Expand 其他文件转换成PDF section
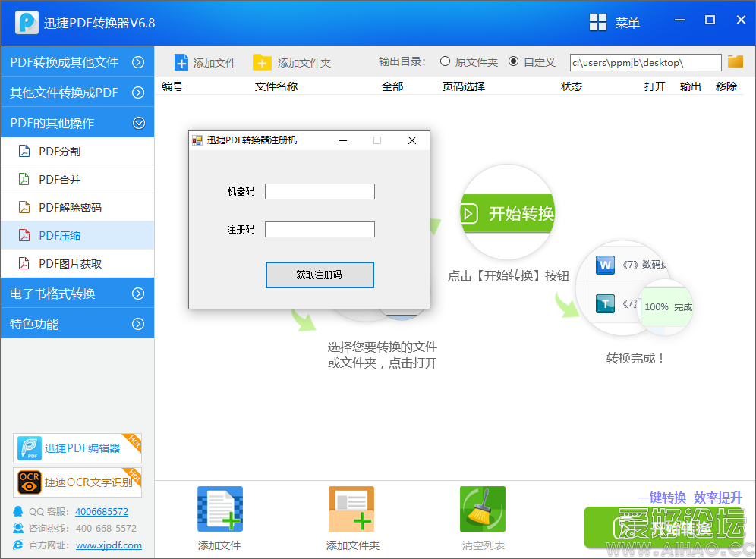This screenshot has height=559, width=756. tap(77, 92)
